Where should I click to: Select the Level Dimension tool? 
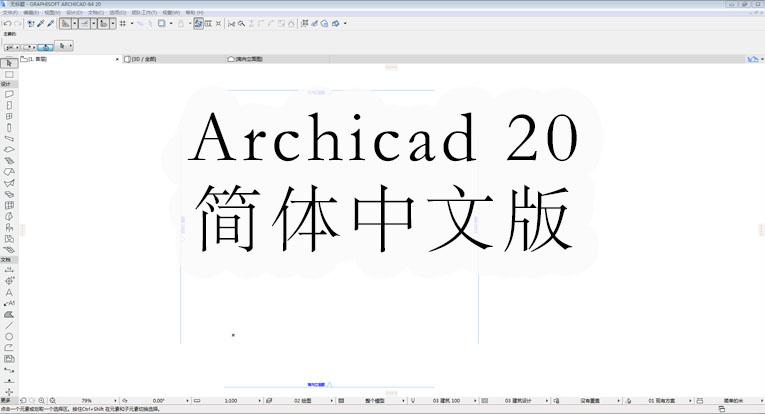[x=9, y=281]
